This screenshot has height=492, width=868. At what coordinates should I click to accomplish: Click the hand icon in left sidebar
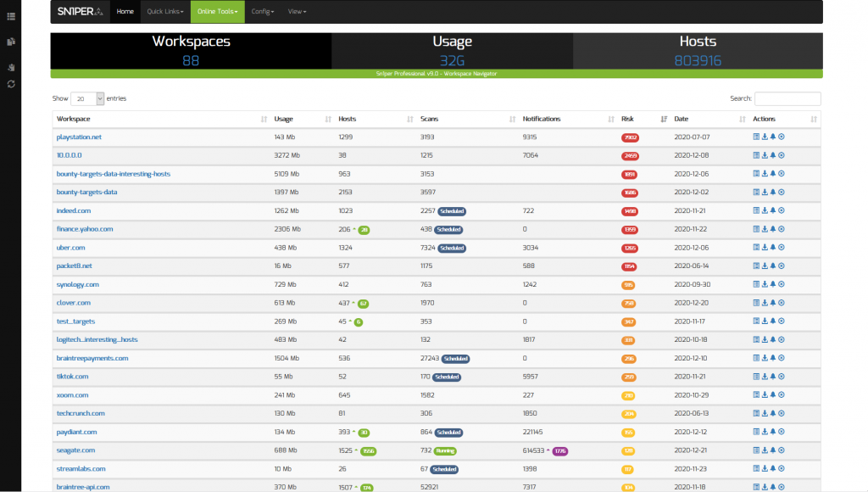11,66
